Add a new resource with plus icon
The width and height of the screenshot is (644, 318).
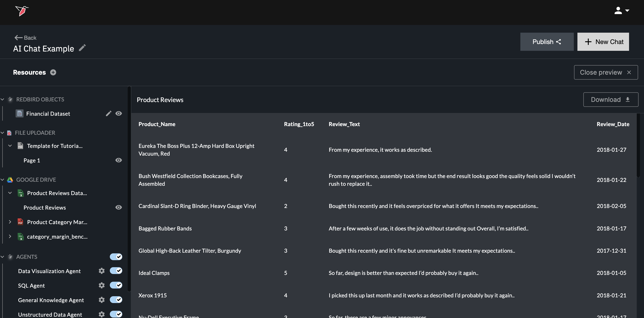click(x=53, y=72)
